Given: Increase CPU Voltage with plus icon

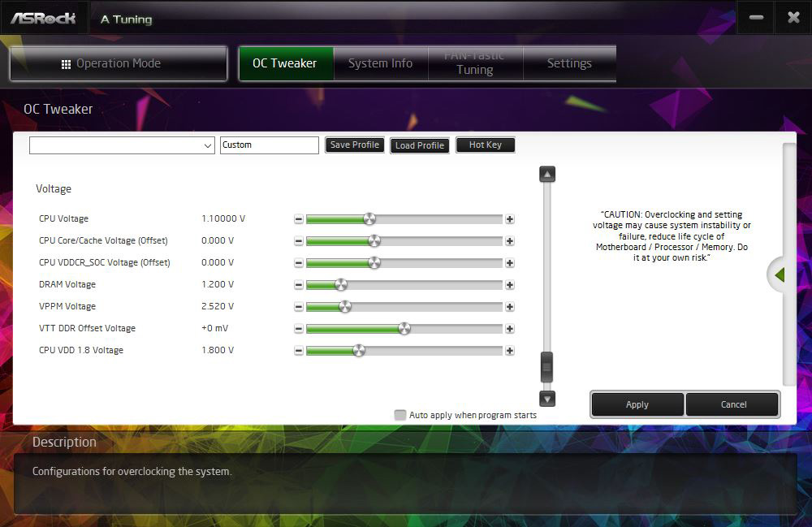Looking at the screenshot, I should pos(510,219).
